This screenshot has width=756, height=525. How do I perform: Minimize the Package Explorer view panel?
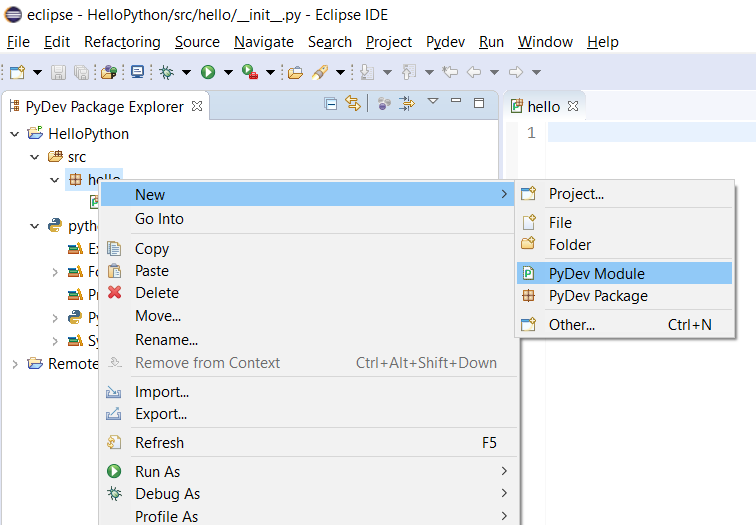[x=456, y=101]
